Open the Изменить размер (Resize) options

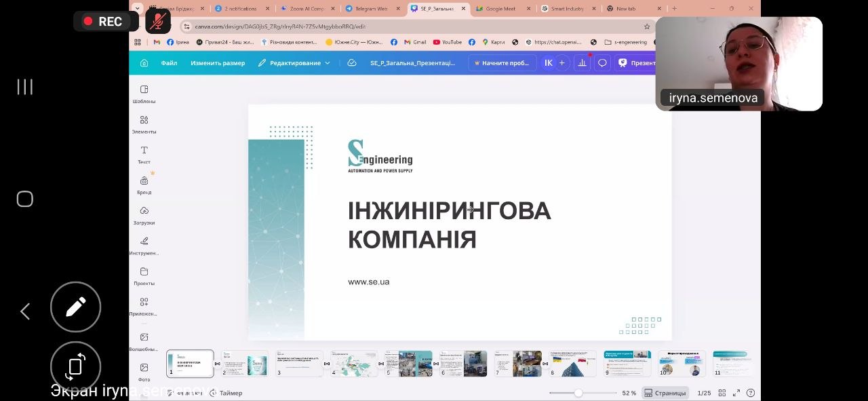pos(218,63)
